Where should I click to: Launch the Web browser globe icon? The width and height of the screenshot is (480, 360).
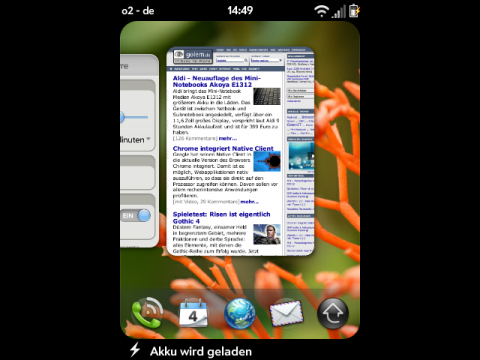click(x=240, y=313)
